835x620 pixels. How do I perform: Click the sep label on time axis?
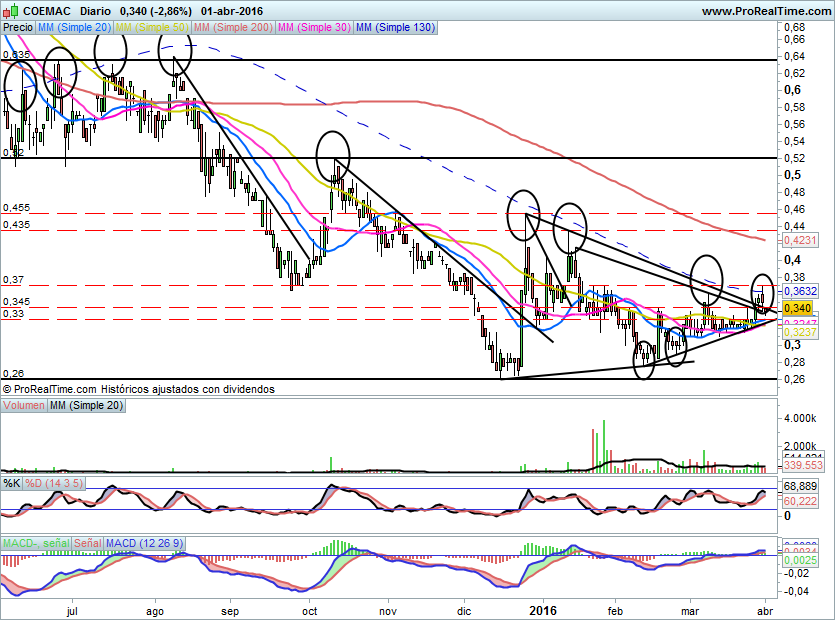[230, 611]
